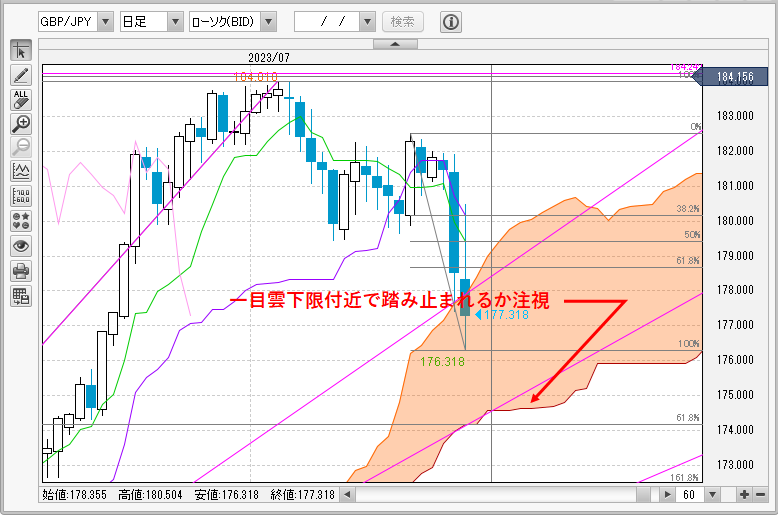778x515 pixels.
Task: Click the 161.8% Fibonacci label
Action: [684, 477]
